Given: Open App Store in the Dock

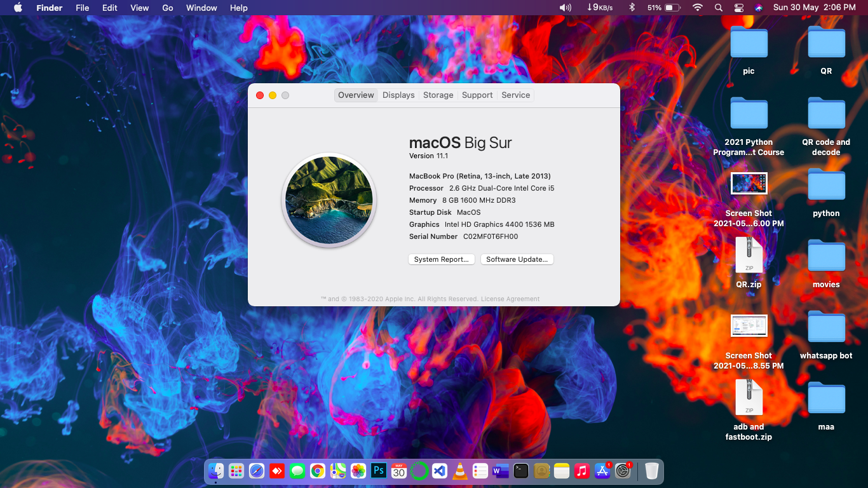Looking at the screenshot, I should point(602,471).
